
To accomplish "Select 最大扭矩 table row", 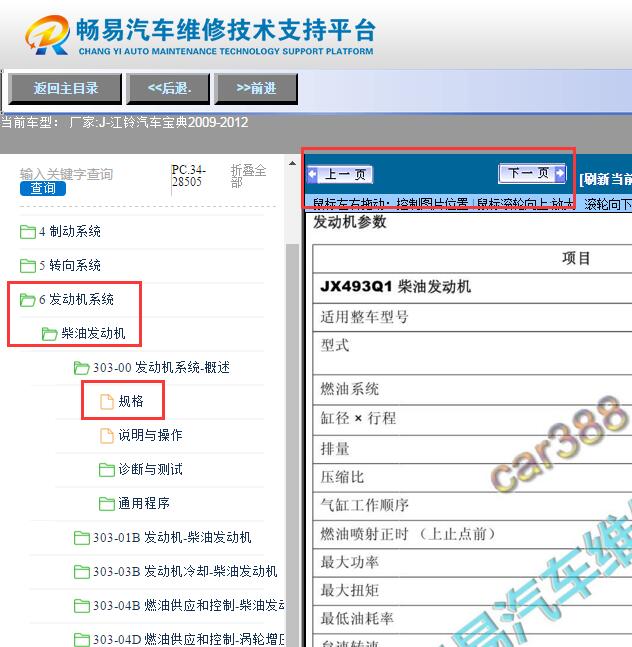I will (x=472, y=591).
